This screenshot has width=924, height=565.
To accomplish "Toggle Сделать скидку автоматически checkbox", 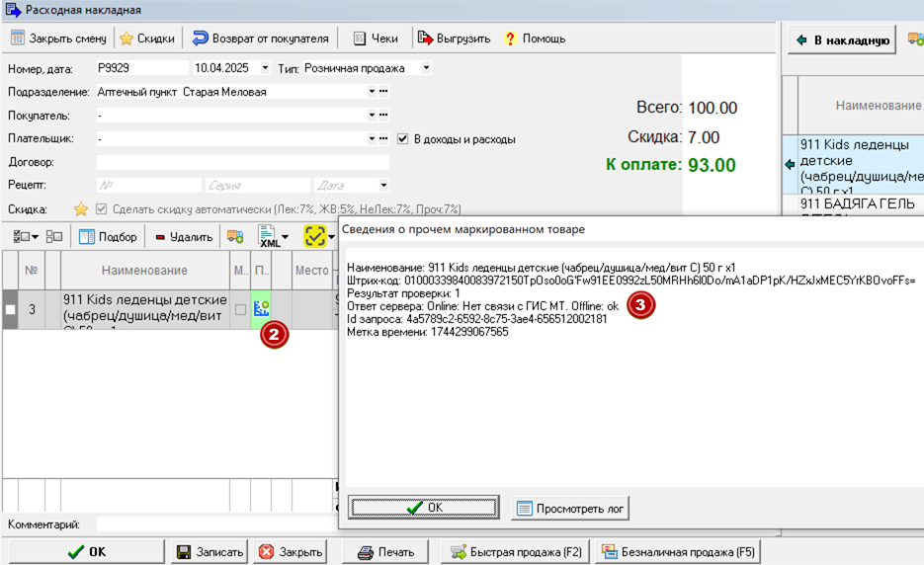I will tap(102, 209).
